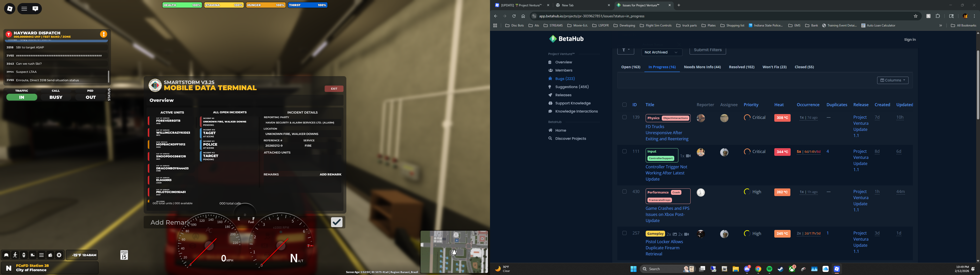
Task: Open Spotify from the Windows taskbar
Action: pos(769,269)
